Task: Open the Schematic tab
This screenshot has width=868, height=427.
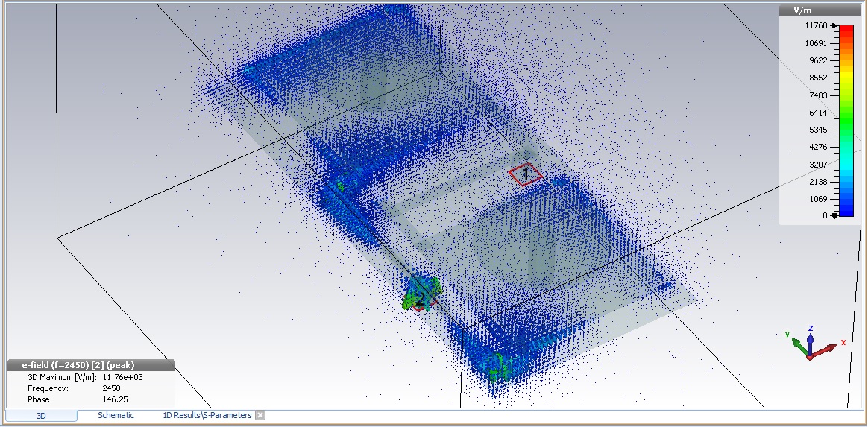Action: [116, 415]
